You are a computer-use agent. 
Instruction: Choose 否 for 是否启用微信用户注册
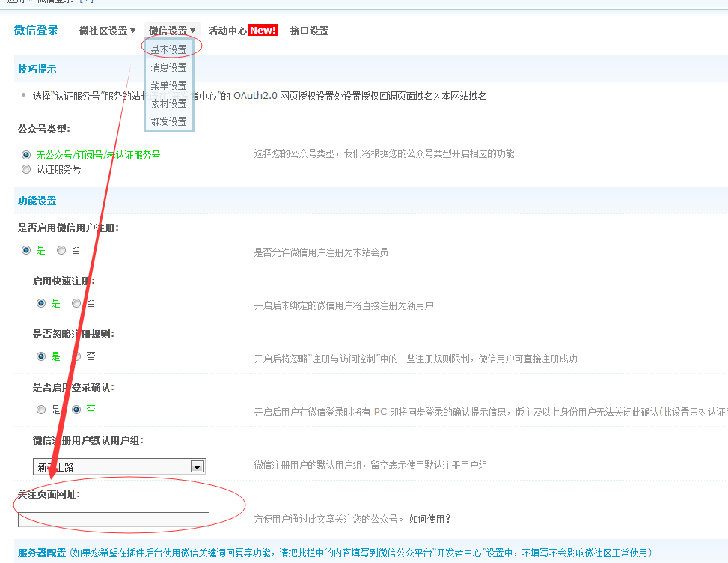pos(61,250)
